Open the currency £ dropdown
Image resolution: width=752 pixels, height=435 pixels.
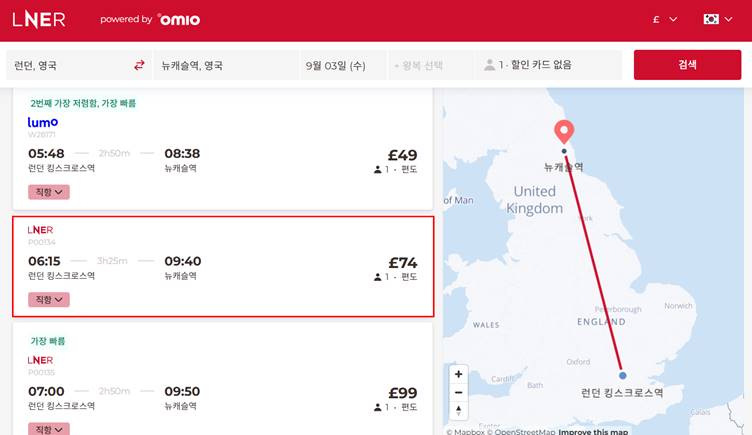(665, 20)
